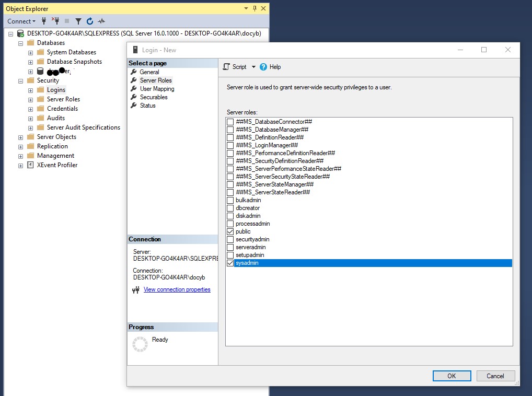This screenshot has height=396, width=532.
Task: Refresh the Object Explorer tree
Action: tap(89, 21)
